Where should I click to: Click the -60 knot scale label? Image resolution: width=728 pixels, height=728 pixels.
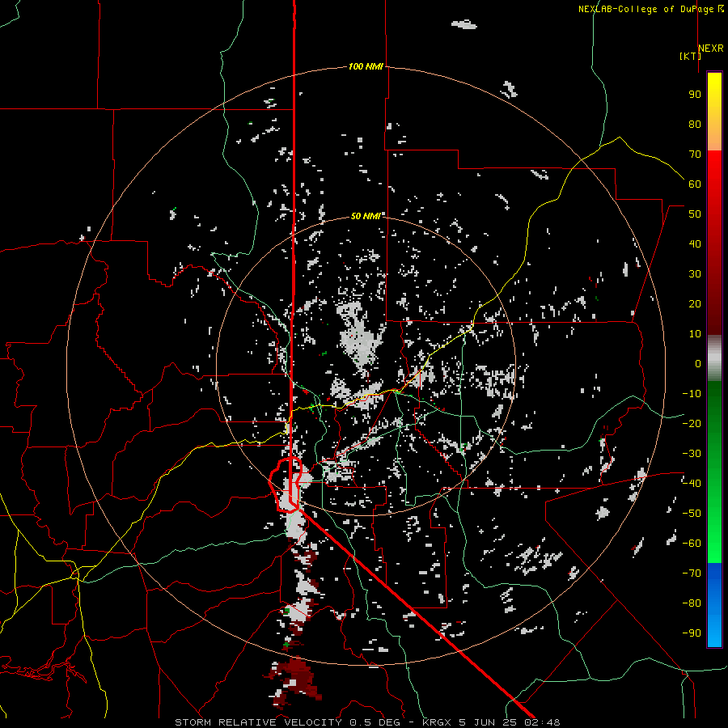[x=692, y=544]
